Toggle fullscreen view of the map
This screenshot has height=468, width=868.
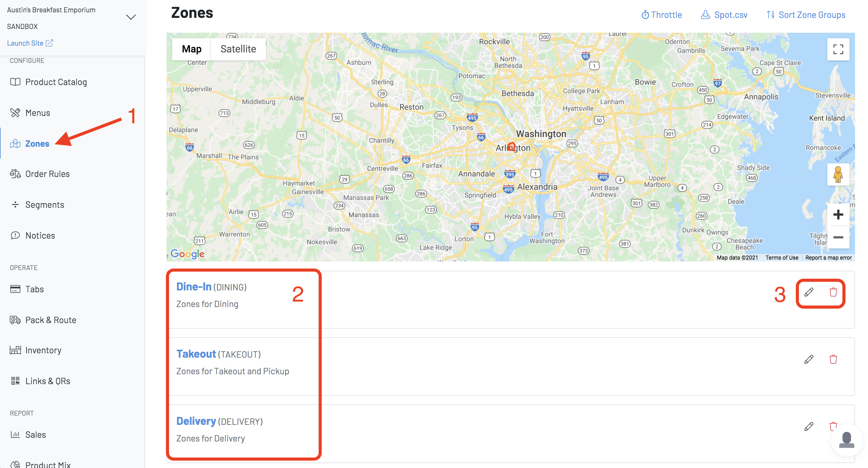[x=838, y=49]
